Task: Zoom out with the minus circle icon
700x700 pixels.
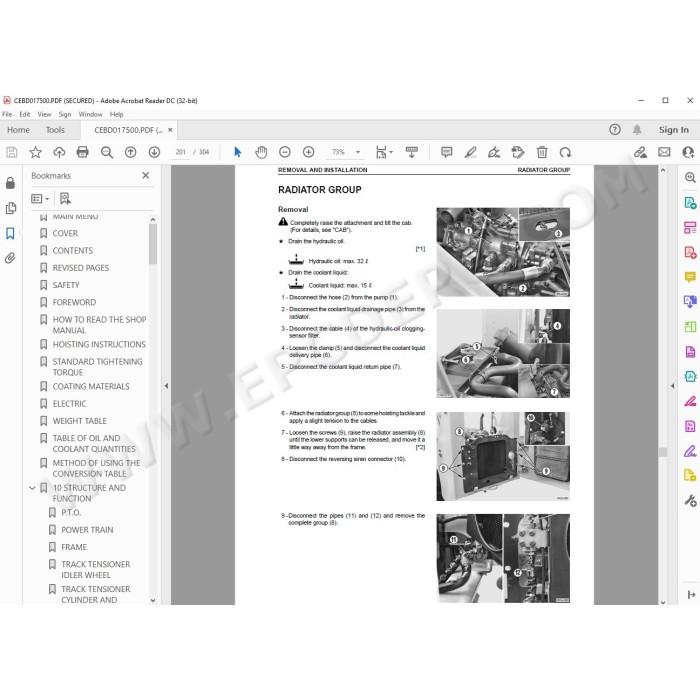Action: point(284,152)
